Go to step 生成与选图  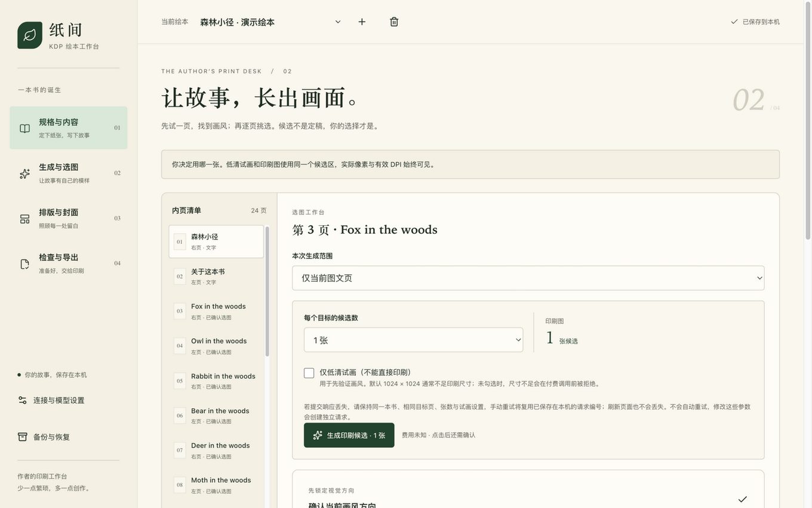point(69,173)
